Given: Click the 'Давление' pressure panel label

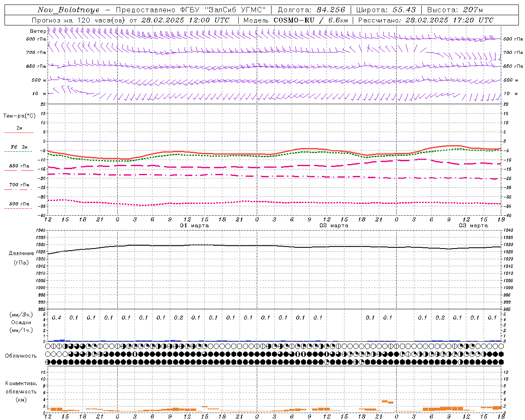Looking at the screenshot, I should (x=21, y=253).
